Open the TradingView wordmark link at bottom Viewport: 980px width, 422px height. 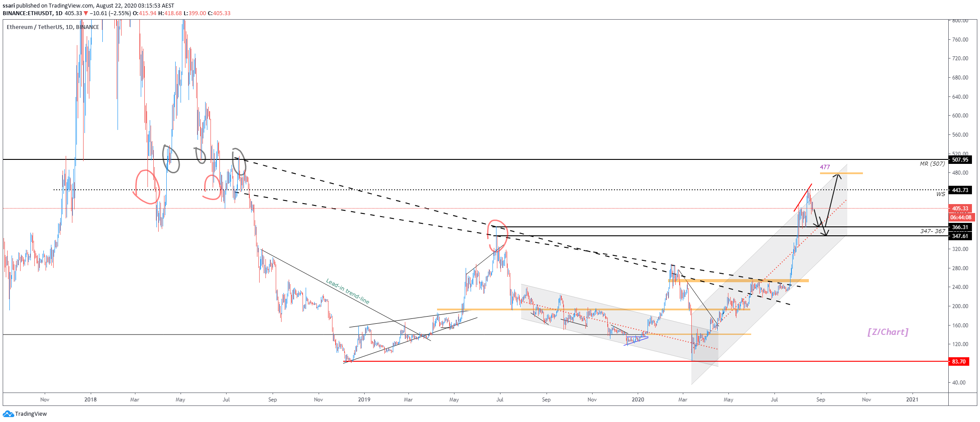[x=31, y=414]
